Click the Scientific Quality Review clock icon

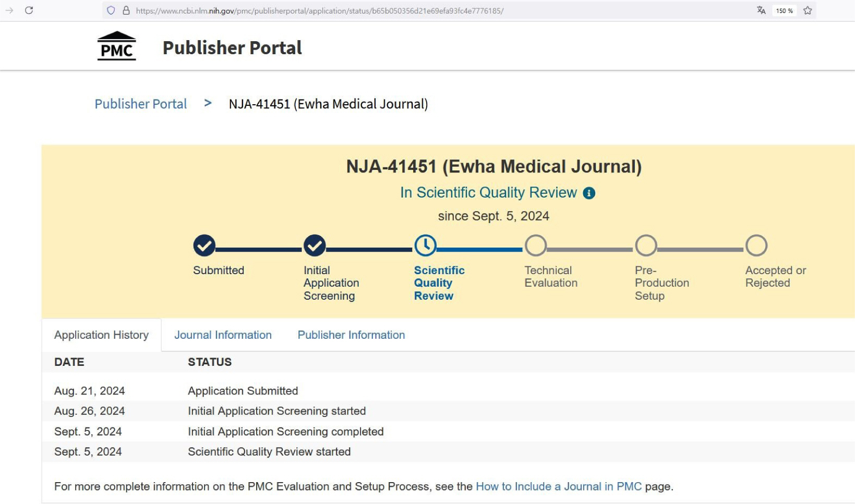coord(425,245)
